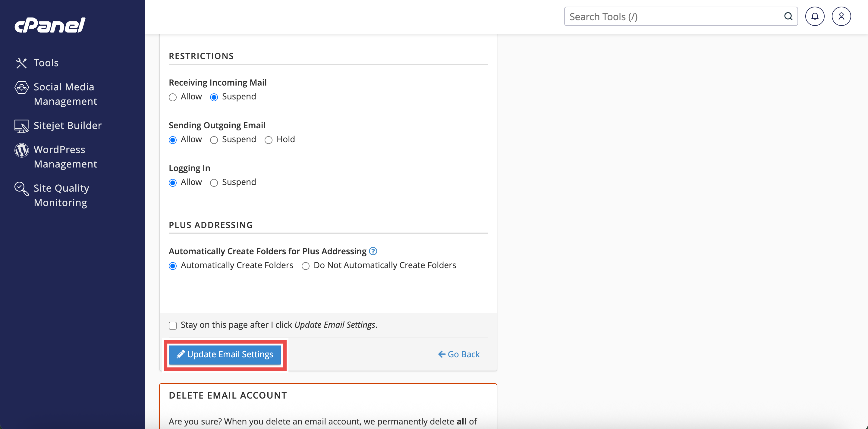The image size is (868, 429).
Task: Open the user account icon
Action: click(x=841, y=17)
